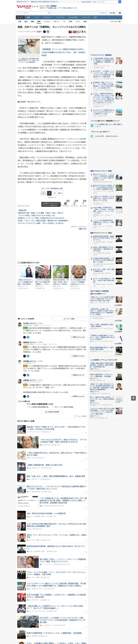This screenshot has width=138, height=644.
Task: Click the ヘルプ link at top
Action: point(94,2)
